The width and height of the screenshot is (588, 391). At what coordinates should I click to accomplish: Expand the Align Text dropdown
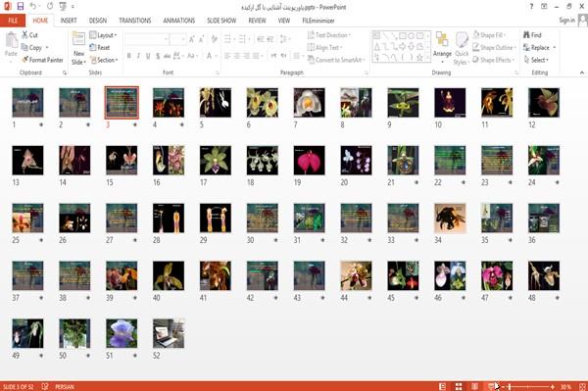point(324,48)
